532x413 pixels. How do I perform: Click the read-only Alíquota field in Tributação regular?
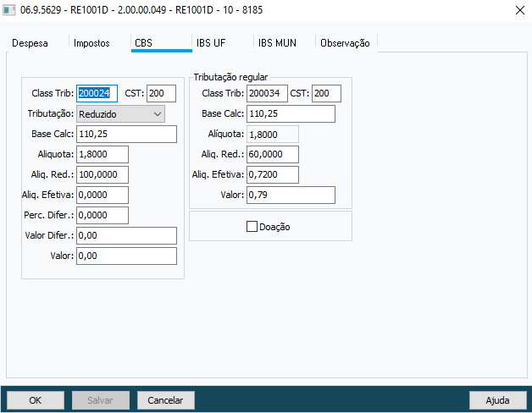(273, 135)
